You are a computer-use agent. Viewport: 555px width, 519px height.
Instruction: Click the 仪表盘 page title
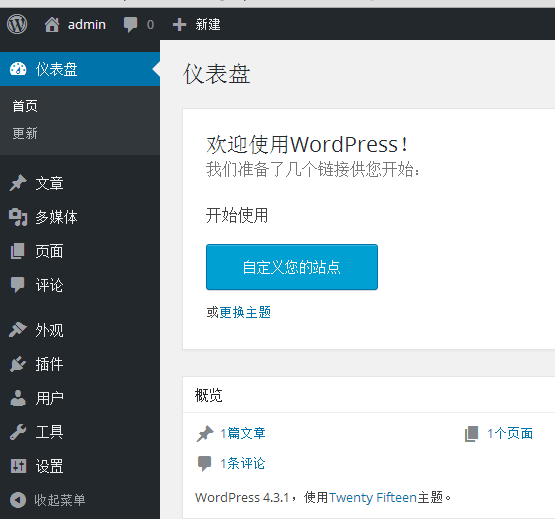(217, 74)
